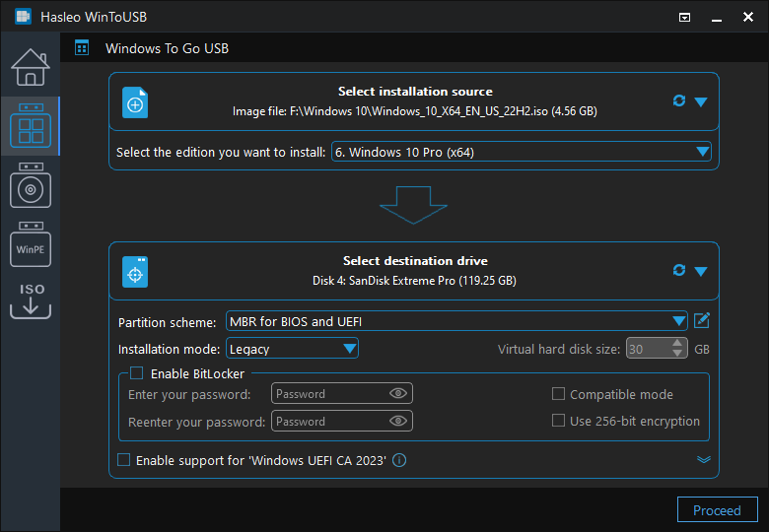Click the Windows To Go USB header icon
The height and width of the screenshot is (532, 769).
[82, 48]
